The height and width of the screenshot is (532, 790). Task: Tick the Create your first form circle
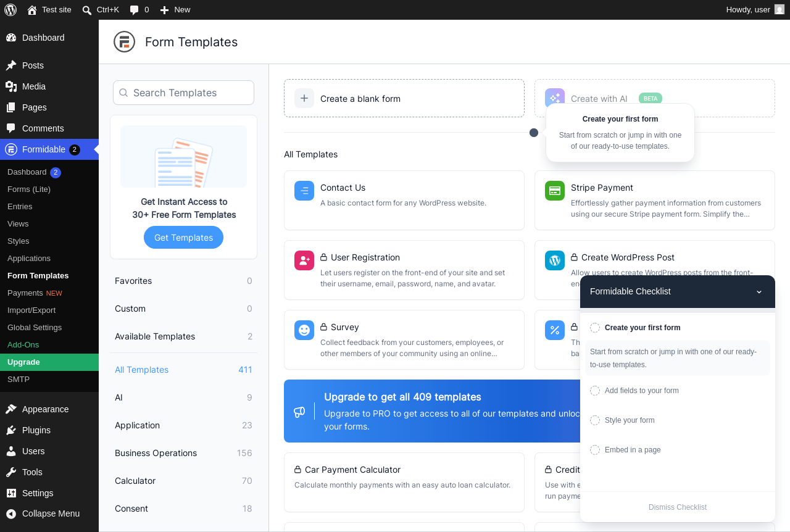tap(595, 328)
